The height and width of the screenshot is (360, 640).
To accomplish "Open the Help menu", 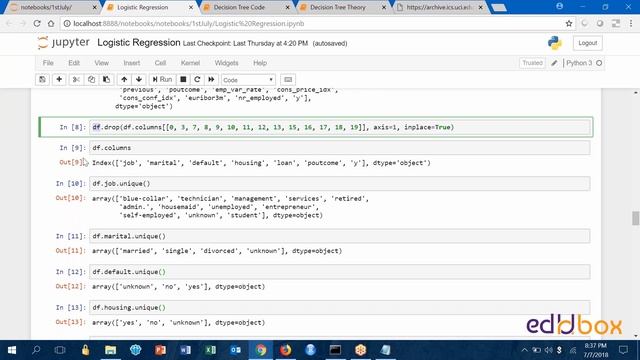I will pyautogui.click(x=260, y=63).
